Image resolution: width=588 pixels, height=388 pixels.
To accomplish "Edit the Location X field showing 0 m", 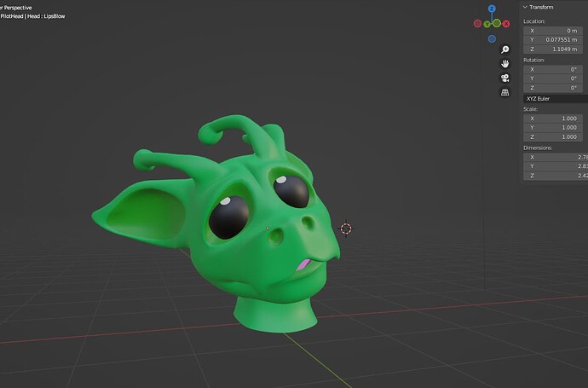I will [x=553, y=31].
